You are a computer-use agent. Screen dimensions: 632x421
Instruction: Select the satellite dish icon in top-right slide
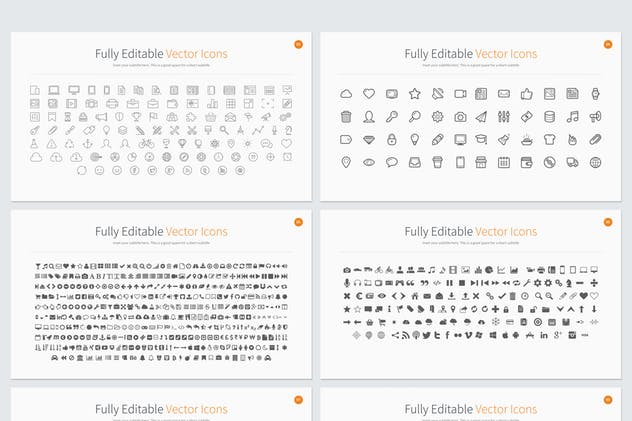tap(437, 94)
